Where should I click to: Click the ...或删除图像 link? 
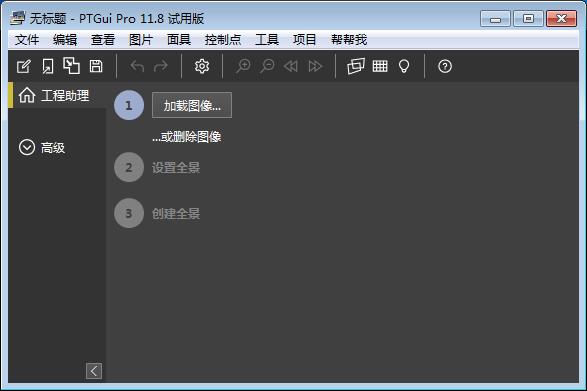coord(186,137)
